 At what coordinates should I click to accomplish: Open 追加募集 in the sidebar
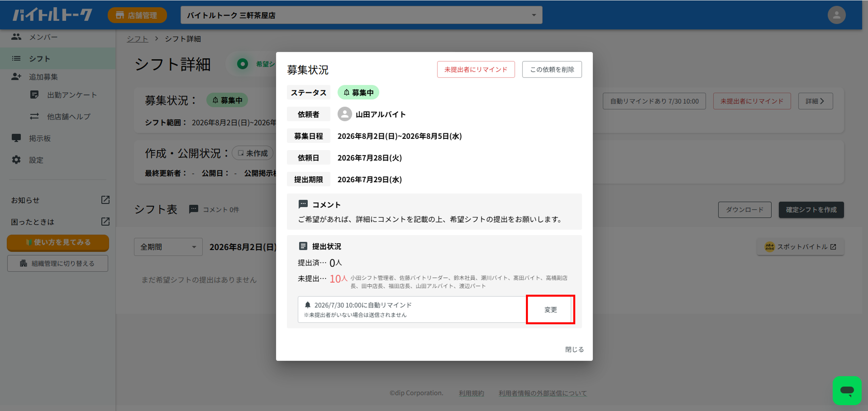click(58, 77)
